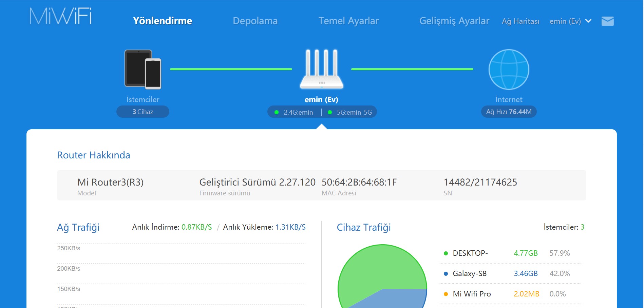Click the orange Mi Wifi Pro legend dot

[446, 294]
